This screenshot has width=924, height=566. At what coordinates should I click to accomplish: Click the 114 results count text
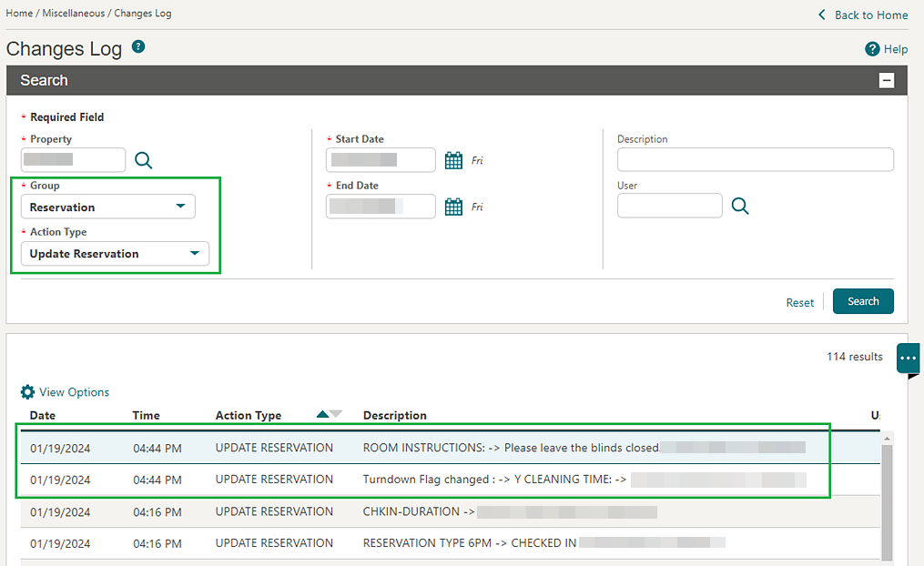point(855,357)
